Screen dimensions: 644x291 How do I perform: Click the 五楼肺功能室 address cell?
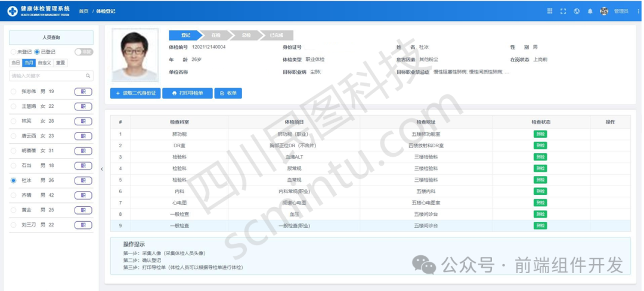click(x=426, y=134)
